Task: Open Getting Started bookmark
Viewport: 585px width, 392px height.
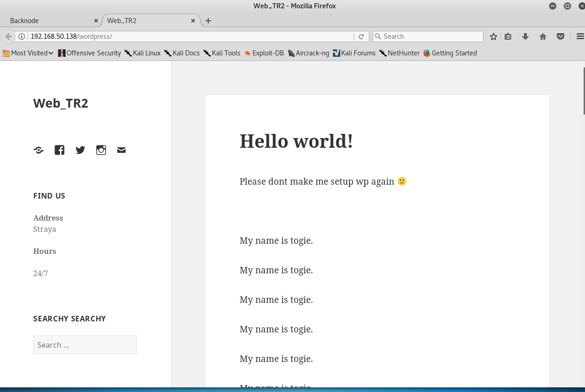Action: 450,53
